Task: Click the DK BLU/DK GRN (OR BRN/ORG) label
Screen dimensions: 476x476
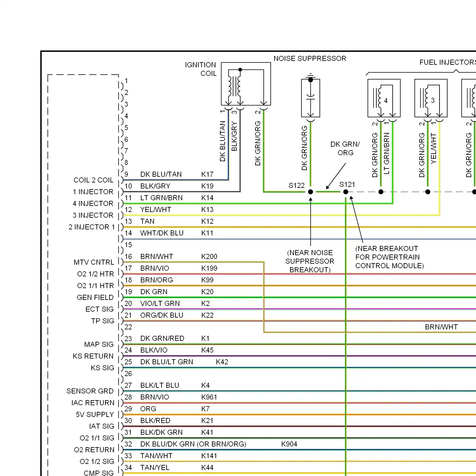Action: point(193,444)
